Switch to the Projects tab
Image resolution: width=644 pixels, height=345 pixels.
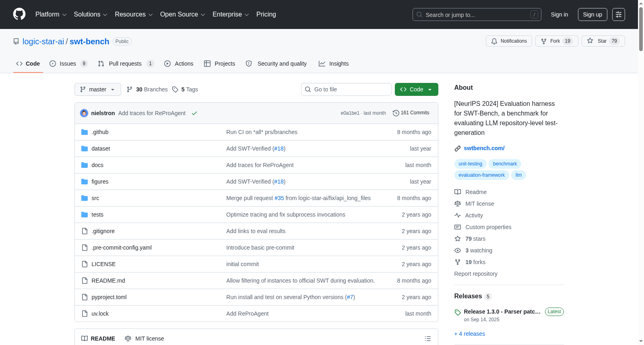[x=220, y=64]
